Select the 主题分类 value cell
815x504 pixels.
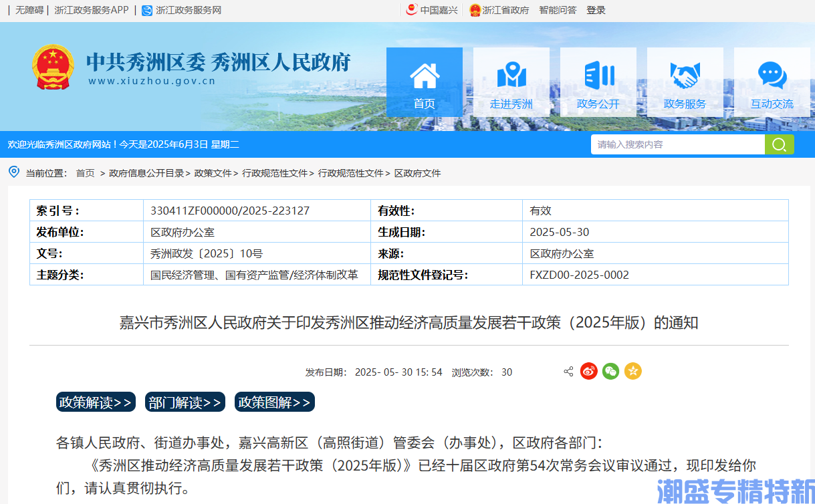[x=257, y=275]
